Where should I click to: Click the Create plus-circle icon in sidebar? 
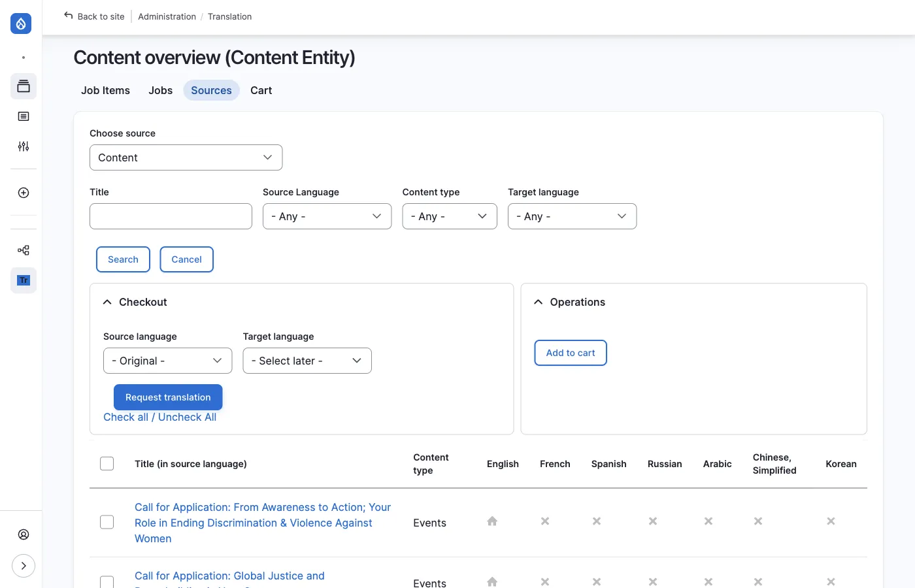(x=24, y=193)
